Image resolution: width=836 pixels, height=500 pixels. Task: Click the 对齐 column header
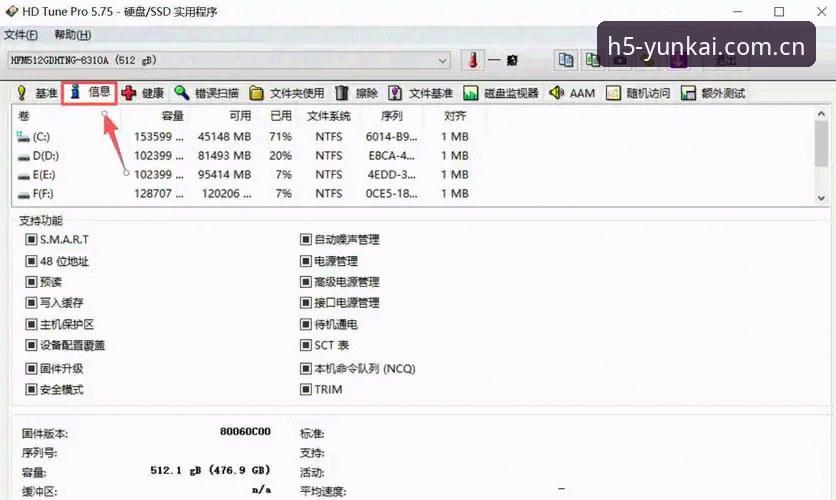(455, 116)
